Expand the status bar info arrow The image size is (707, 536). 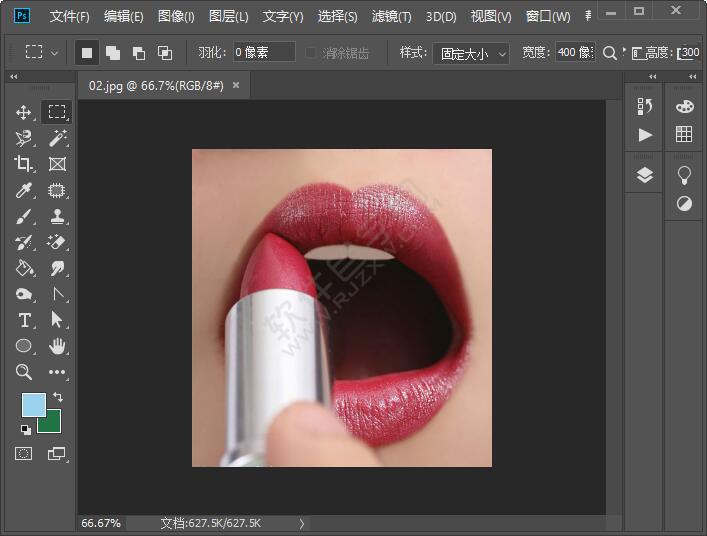pos(302,524)
